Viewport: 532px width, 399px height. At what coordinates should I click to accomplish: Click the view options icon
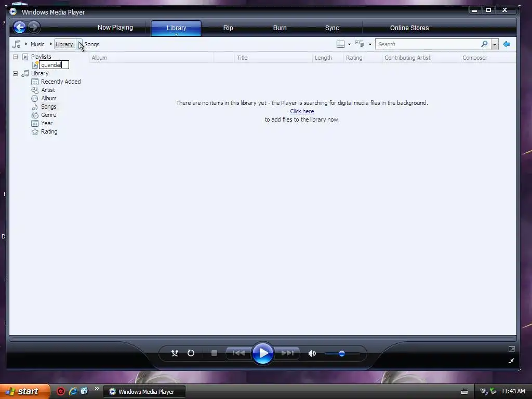(x=360, y=44)
